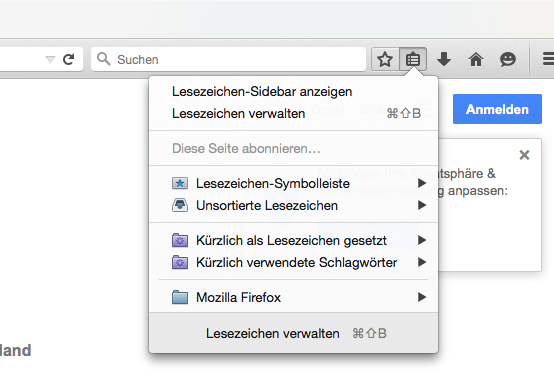Expand arrow next to Mozilla Firefox
This screenshot has width=554, height=383.
[x=422, y=297]
